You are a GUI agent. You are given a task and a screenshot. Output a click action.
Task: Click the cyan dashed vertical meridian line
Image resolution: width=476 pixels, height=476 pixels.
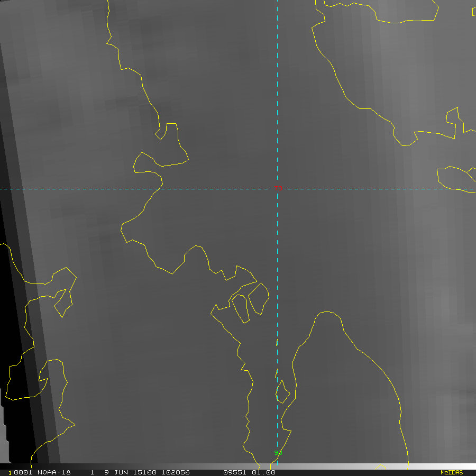277,106
